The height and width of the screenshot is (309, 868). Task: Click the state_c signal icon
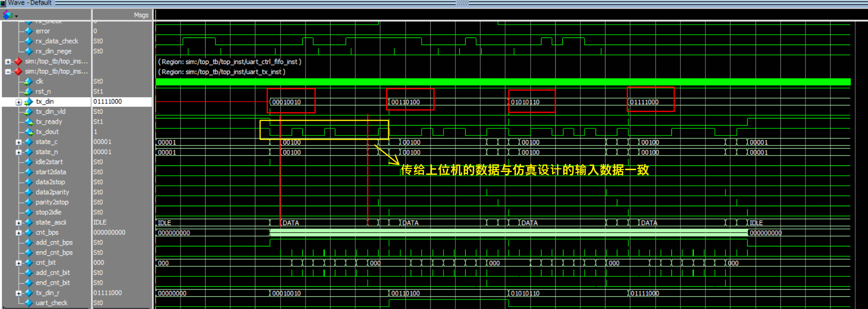coord(28,142)
